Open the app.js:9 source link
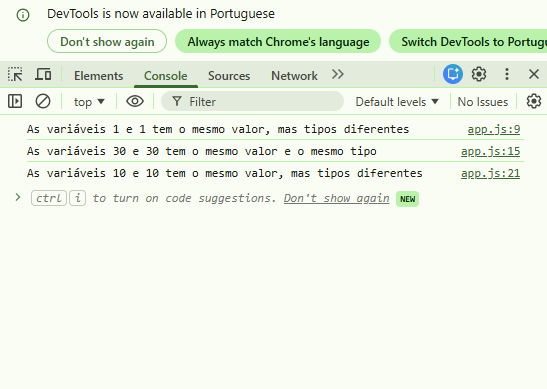The image size is (547, 389). pyautogui.click(x=494, y=129)
